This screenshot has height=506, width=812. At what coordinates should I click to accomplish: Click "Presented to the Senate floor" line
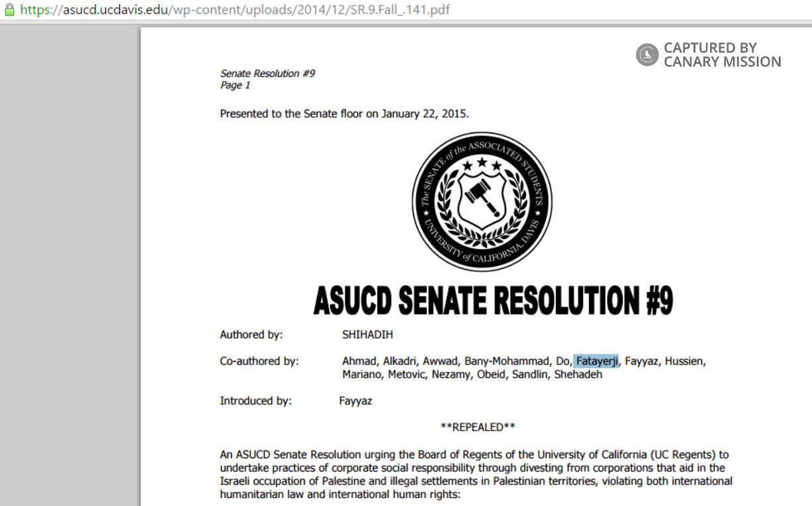point(344,114)
